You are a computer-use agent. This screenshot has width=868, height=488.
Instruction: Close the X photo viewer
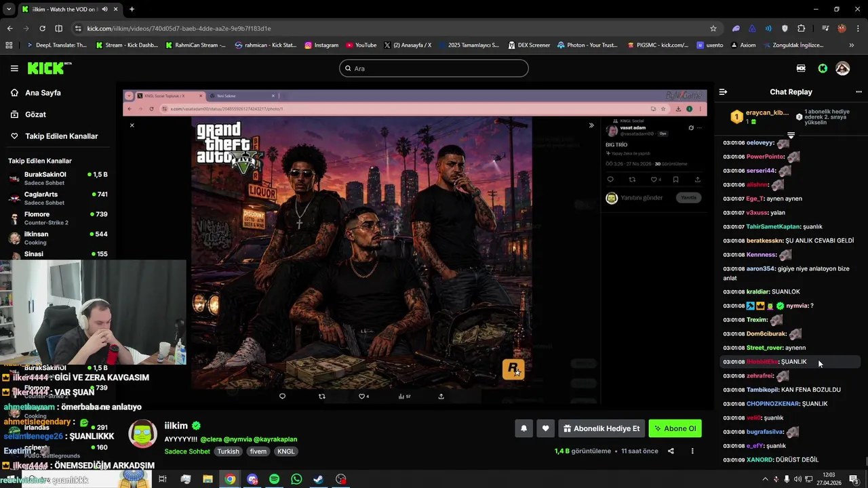tap(132, 125)
